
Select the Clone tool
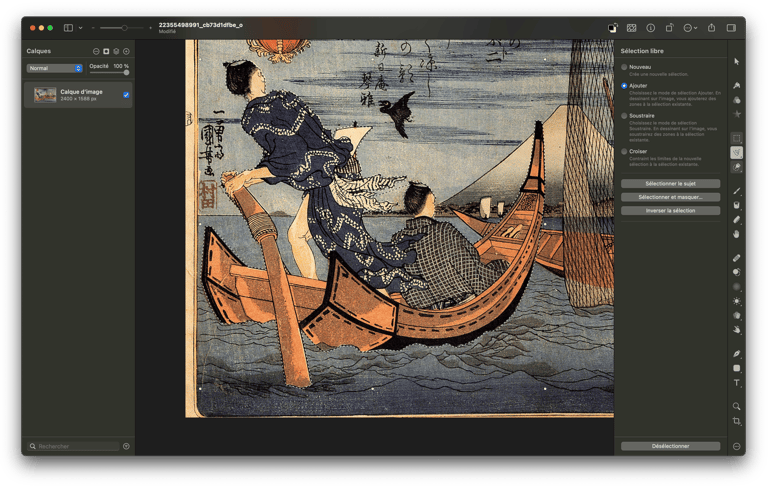coord(736,272)
